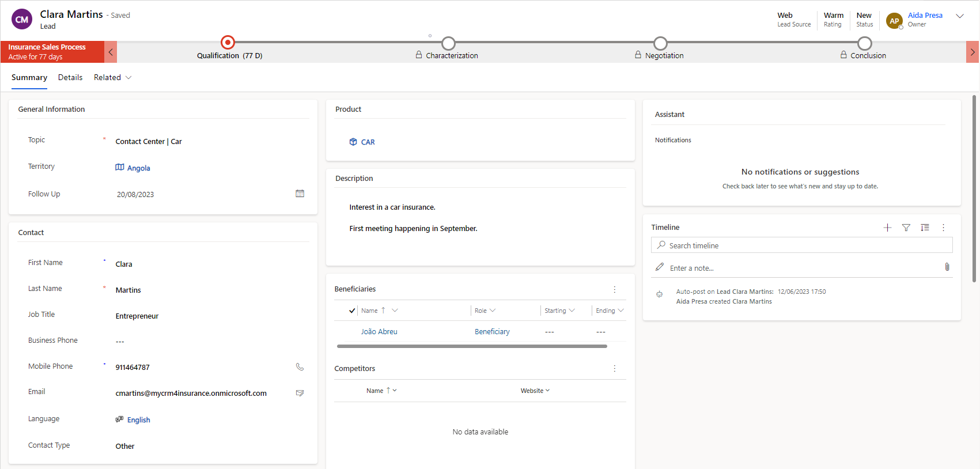Select the Negotiation stage circle
This screenshot has width=980, height=469.
(x=660, y=43)
